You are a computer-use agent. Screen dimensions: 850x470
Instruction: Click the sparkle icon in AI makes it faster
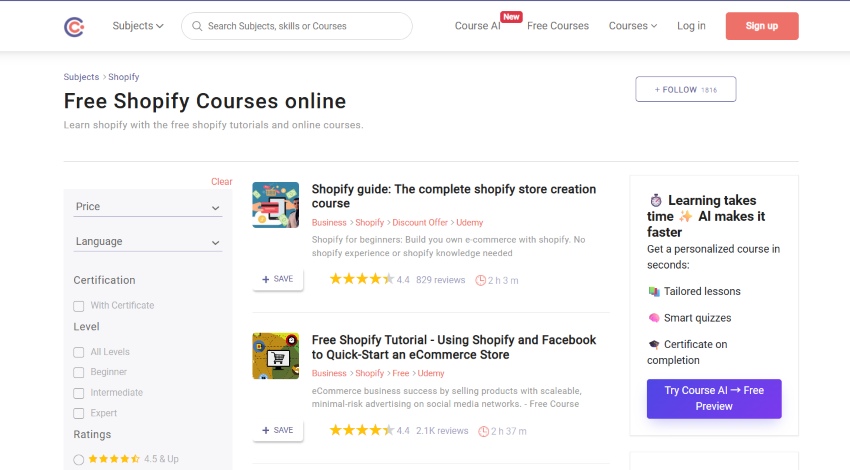(686, 216)
